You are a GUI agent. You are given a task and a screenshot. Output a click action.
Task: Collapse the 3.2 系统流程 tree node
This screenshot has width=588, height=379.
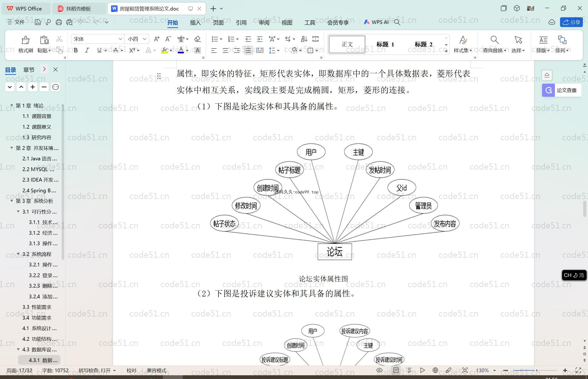pos(18,254)
